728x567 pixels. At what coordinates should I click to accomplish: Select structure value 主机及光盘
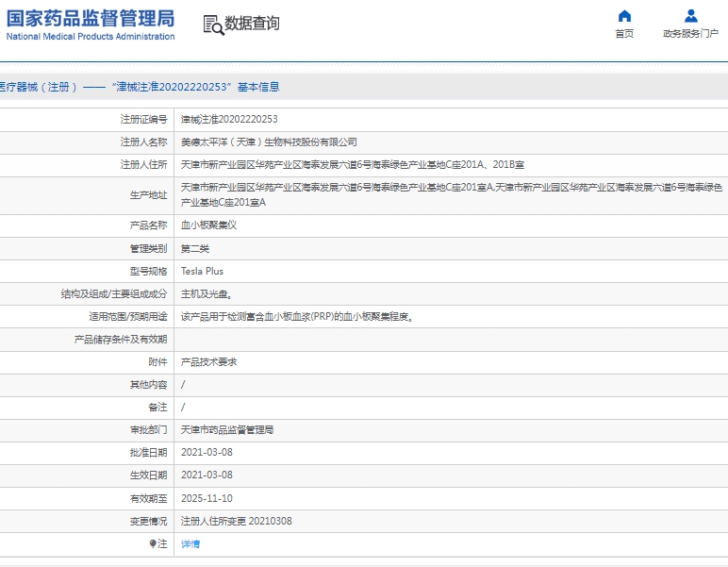[x=207, y=294]
